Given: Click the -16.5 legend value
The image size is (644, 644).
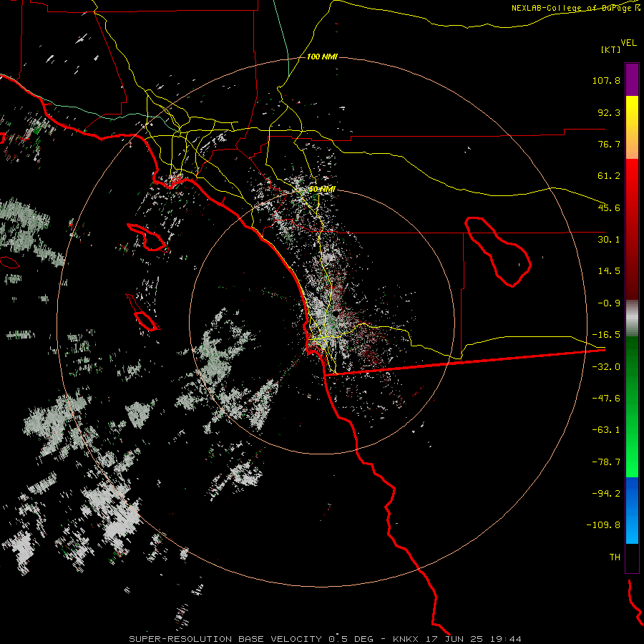Looking at the screenshot, I should (x=606, y=335).
